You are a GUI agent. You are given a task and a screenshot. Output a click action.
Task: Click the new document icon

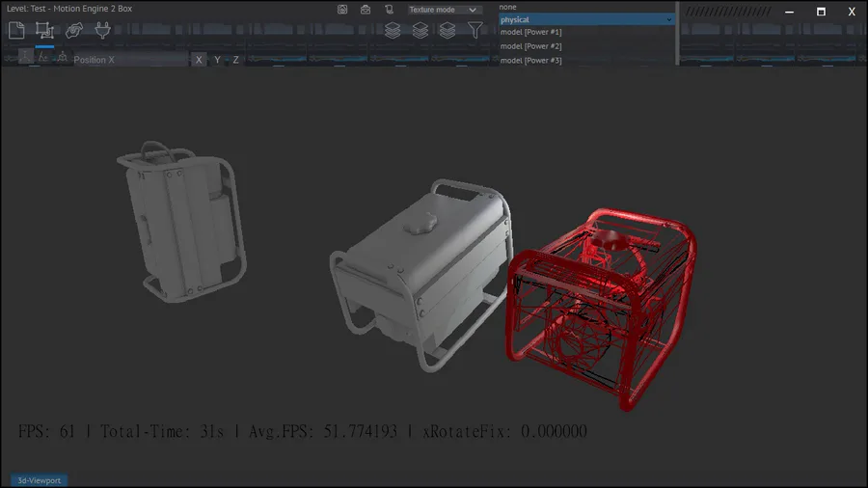coord(16,30)
